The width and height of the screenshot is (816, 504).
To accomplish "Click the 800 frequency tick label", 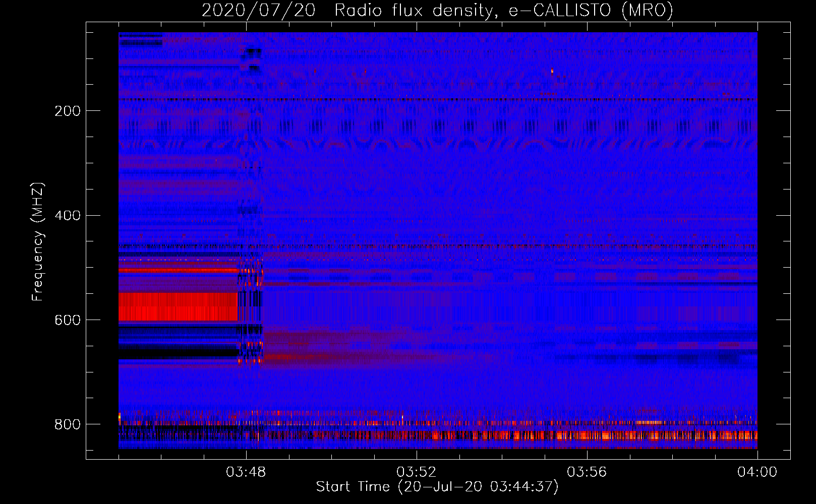I will point(68,424).
